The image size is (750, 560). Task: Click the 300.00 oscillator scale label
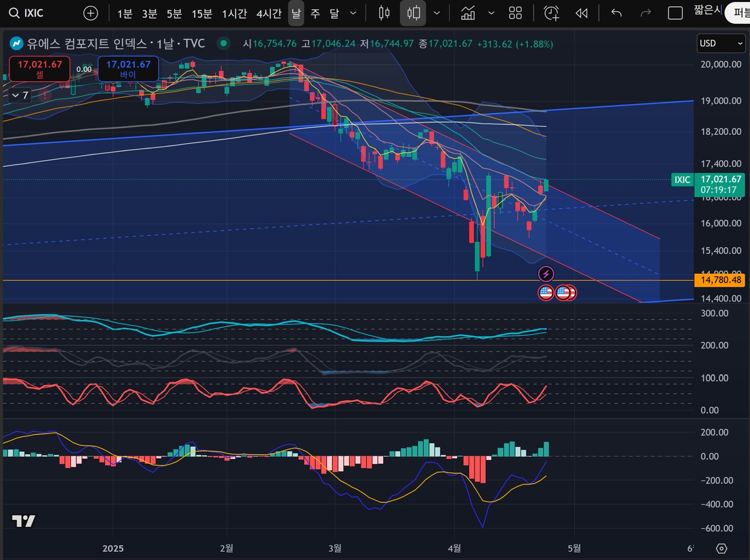[714, 312]
